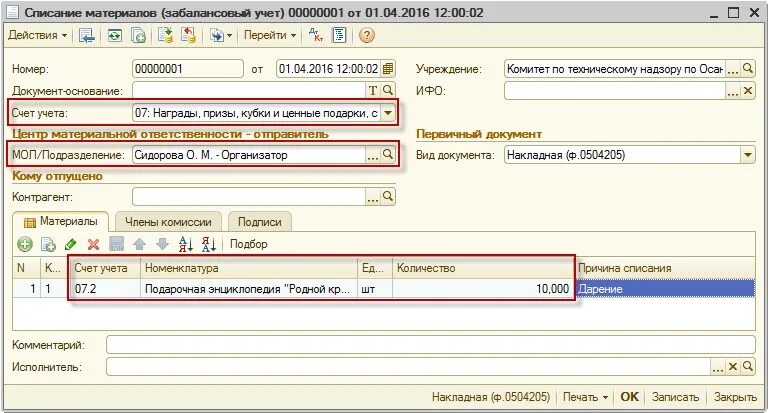Click bottom Накладная (ф.0504205) button

[x=491, y=397]
